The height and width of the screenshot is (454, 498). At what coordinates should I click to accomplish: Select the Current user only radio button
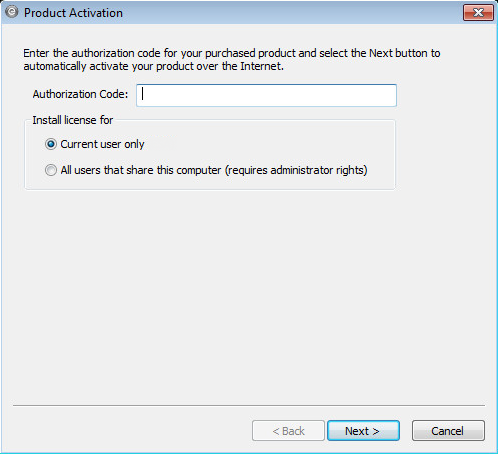[51, 144]
